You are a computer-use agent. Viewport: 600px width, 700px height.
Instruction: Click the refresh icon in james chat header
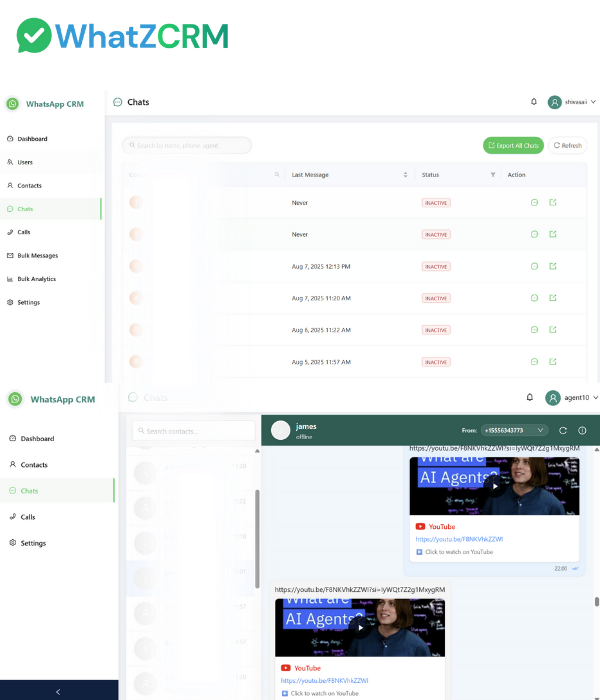[x=563, y=430]
